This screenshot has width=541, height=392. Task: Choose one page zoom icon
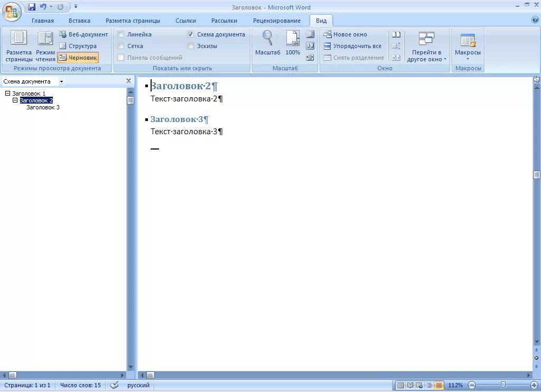pyautogui.click(x=310, y=34)
